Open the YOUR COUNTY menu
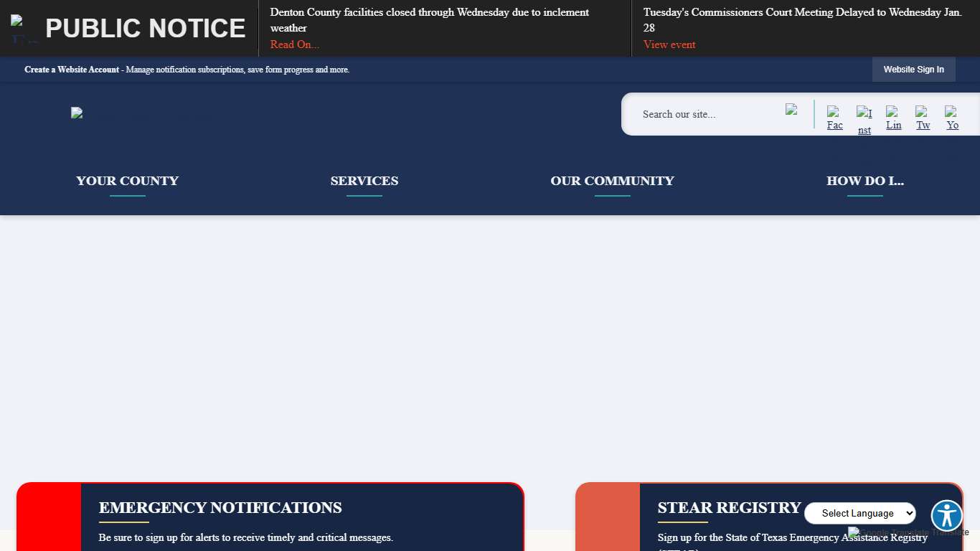The width and height of the screenshot is (980, 551). click(127, 181)
